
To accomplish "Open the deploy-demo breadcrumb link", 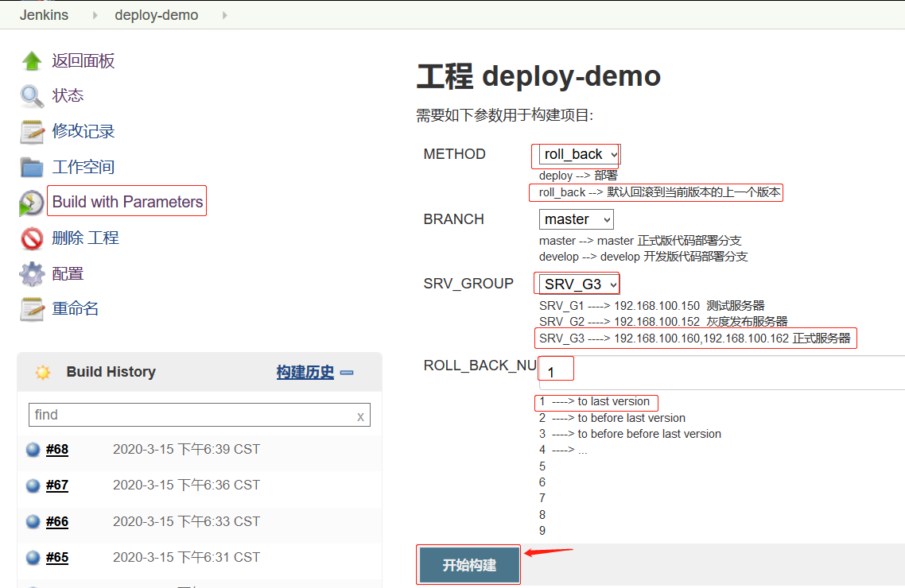I will point(157,15).
